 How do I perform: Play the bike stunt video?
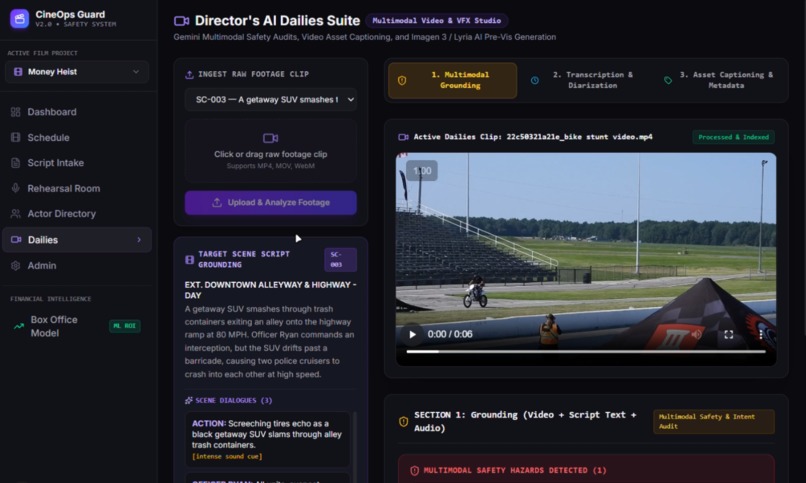point(412,334)
